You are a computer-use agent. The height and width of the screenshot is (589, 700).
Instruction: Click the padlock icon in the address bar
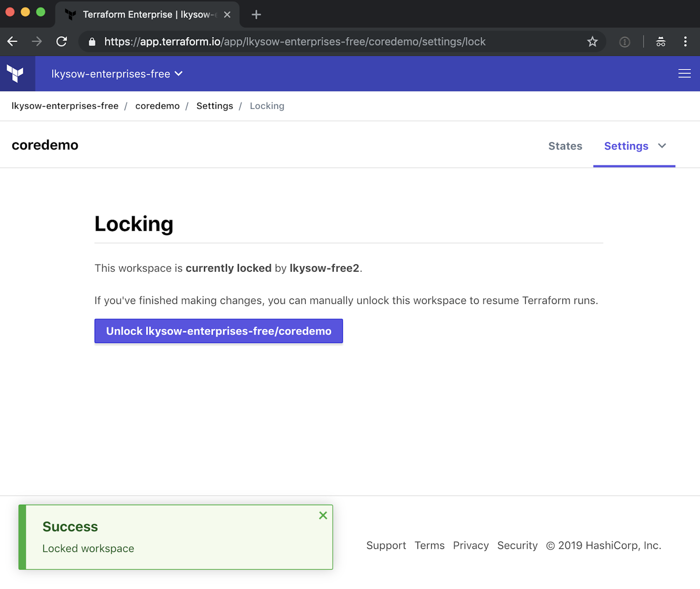tap(92, 41)
